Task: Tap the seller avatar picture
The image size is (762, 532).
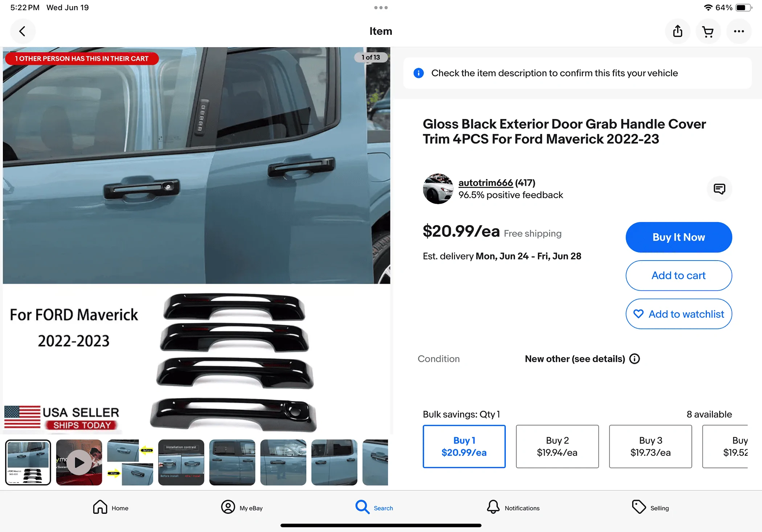Action: pos(438,189)
